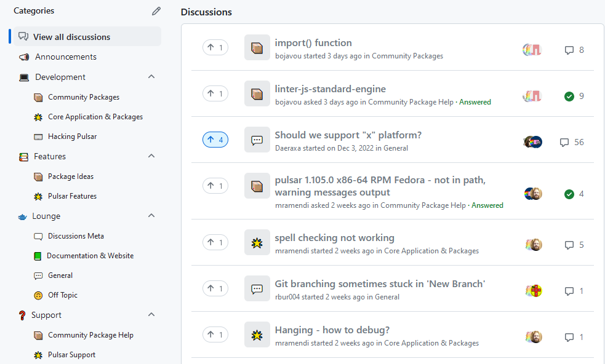Viewport: 605px width, 364px height.
Task: Select View all discussions
Action: (x=87, y=37)
